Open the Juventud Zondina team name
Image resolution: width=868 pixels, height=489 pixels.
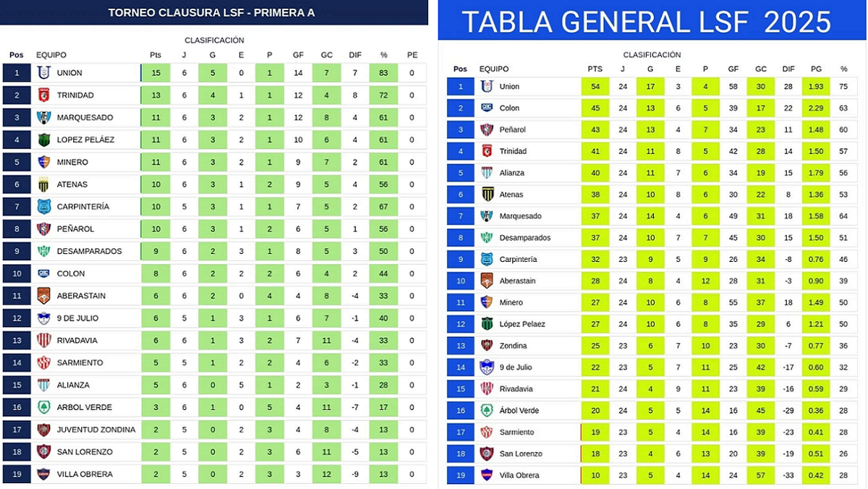pos(95,430)
